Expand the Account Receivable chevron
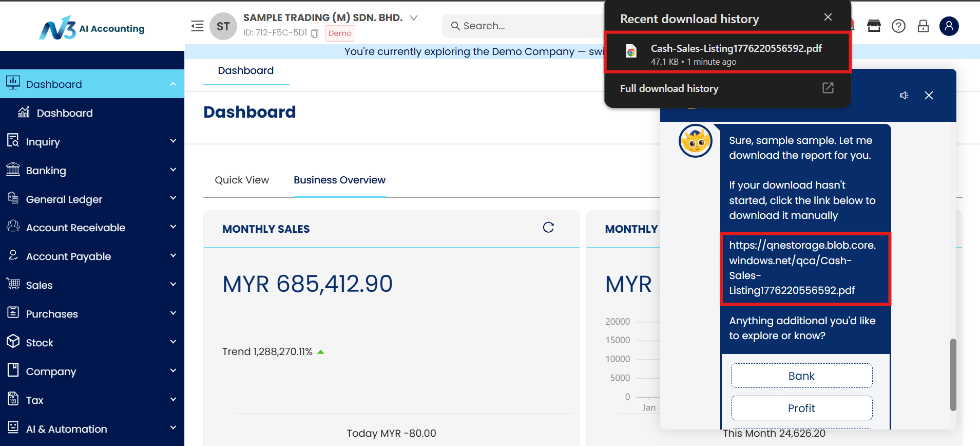Image resolution: width=980 pixels, height=446 pixels. pyautogui.click(x=173, y=227)
